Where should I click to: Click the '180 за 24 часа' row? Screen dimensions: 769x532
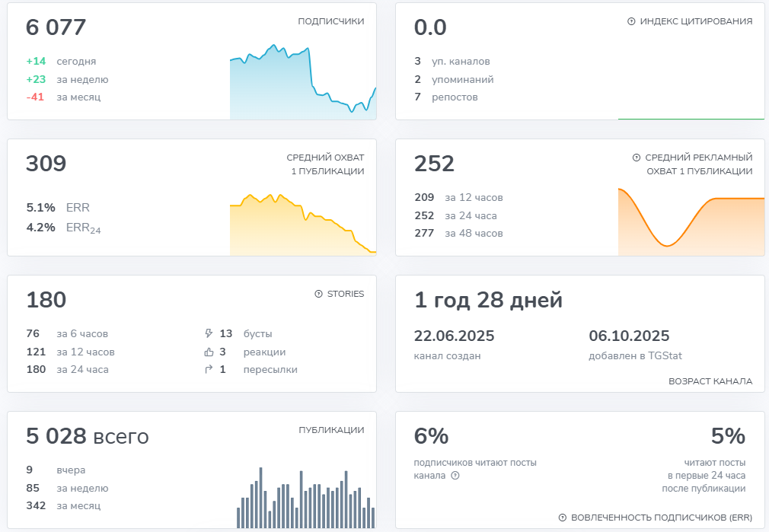[x=67, y=370]
